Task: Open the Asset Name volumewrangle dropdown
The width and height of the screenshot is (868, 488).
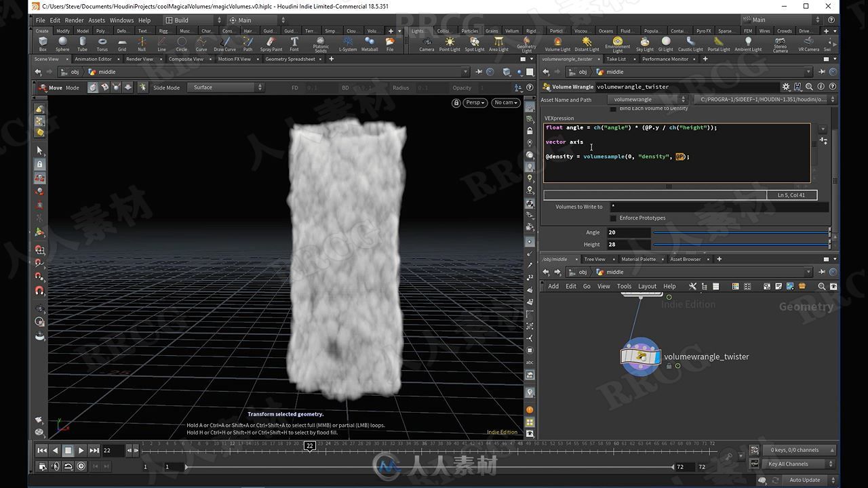Action: pyautogui.click(x=648, y=100)
